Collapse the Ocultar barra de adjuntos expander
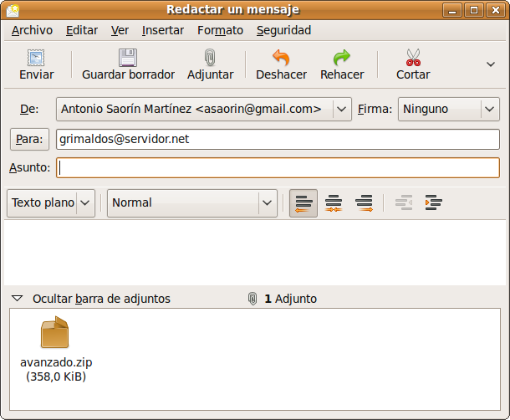This screenshot has height=420, width=510. [x=17, y=299]
